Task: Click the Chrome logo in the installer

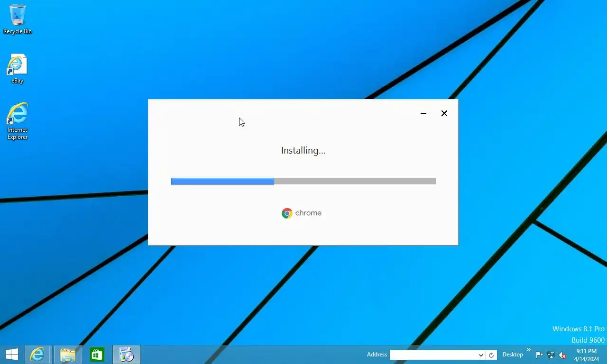Action: pyautogui.click(x=287, y=213)
